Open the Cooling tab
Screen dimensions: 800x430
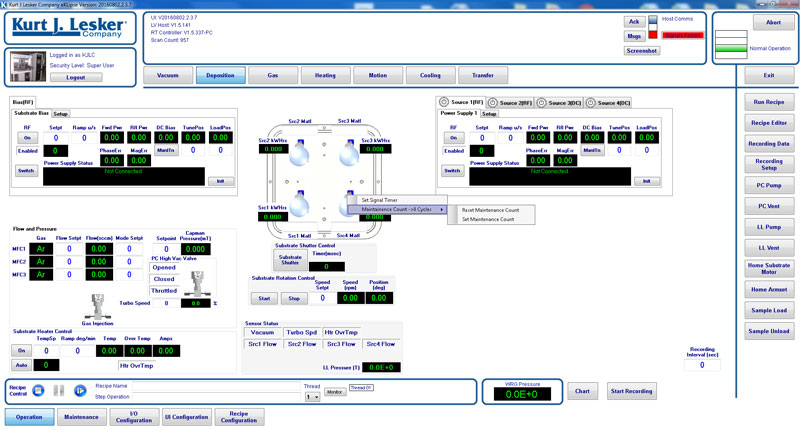click(x=431, y=75)
